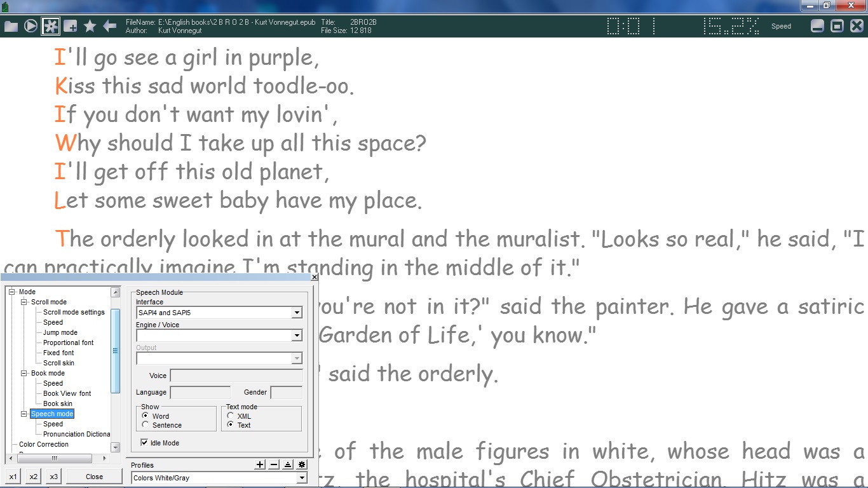Viewport: 868px width, 488px height.
Task: Close the settings panel with its X
Action: (x=314, y=277)
